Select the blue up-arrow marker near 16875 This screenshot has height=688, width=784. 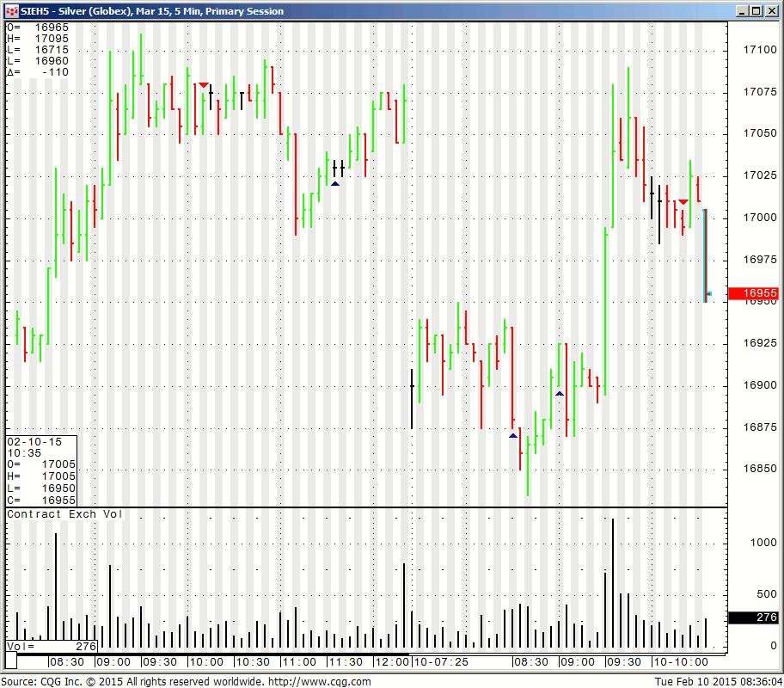pyautogui.click(x=513, y=435)
